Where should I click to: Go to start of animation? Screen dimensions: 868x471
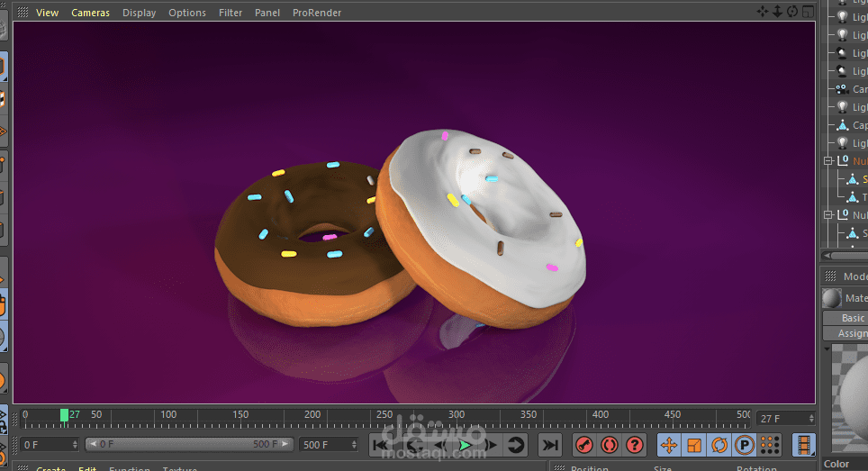click(x=380, y=445)
